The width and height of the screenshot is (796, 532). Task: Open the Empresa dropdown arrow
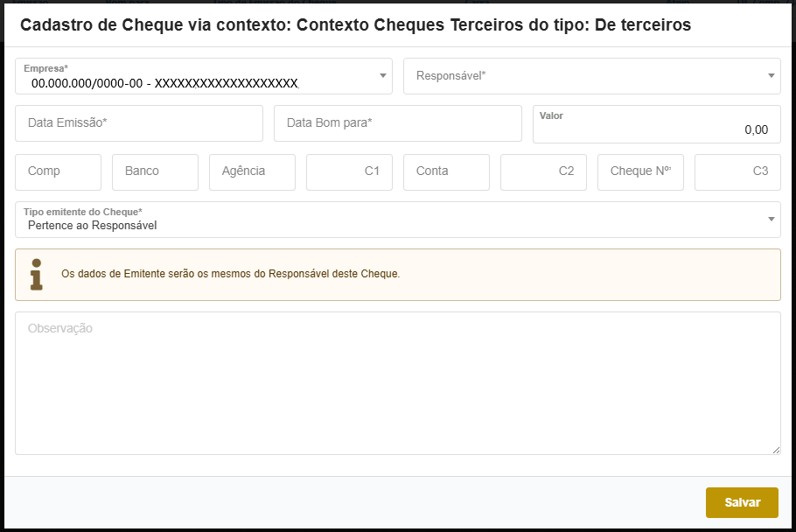click(381, 76)
